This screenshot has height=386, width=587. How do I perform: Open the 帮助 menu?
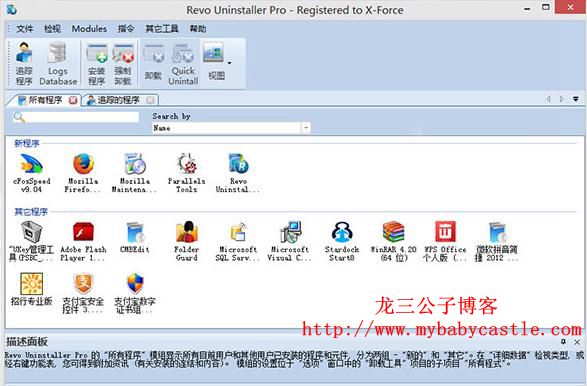pos(198,29)
